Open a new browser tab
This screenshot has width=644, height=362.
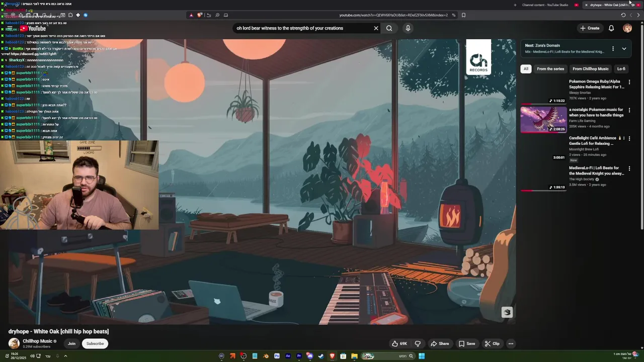pyautogui.click(x=515, y=5)
